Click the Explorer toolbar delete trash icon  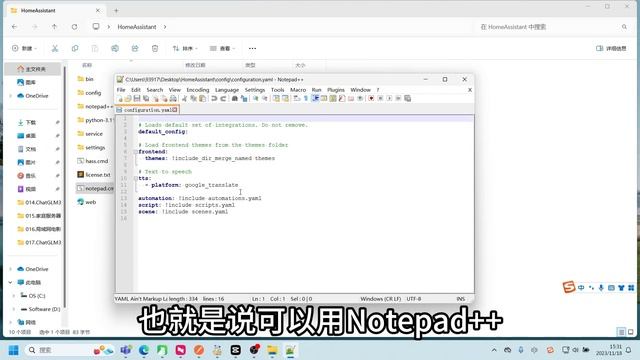click(x=155, y=48)
